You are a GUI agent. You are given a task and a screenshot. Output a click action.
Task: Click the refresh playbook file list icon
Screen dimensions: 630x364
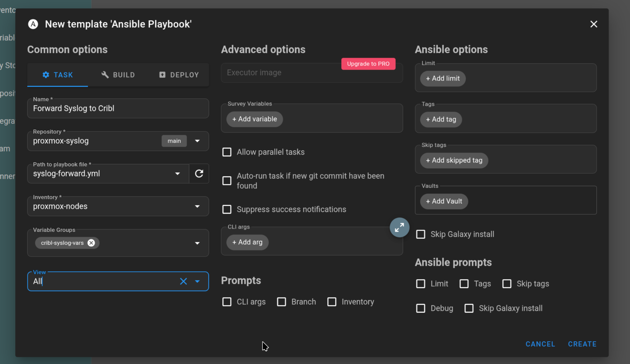click(x=199, y=174)
